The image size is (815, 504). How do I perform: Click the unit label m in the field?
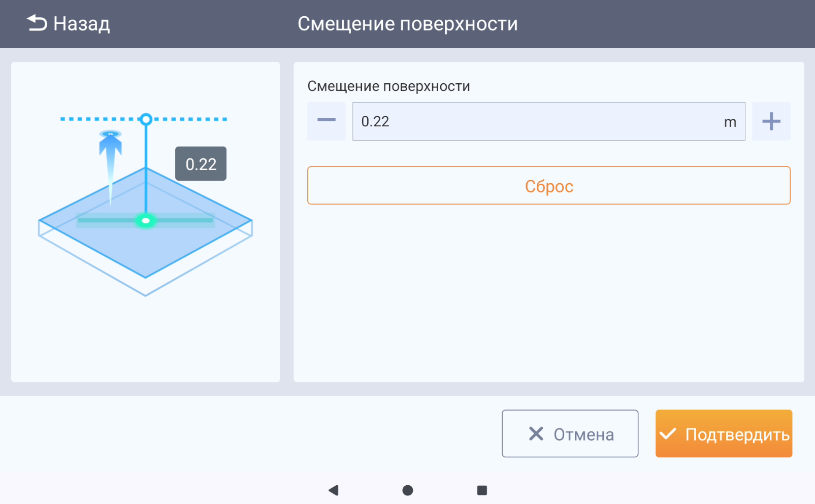pos(730,122)
